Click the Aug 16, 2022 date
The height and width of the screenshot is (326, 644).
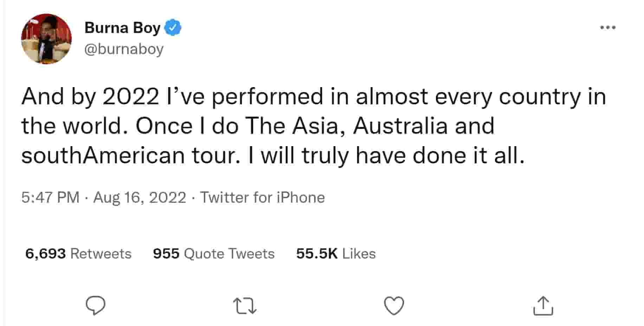pyautogui.click(x=140, y=197)
